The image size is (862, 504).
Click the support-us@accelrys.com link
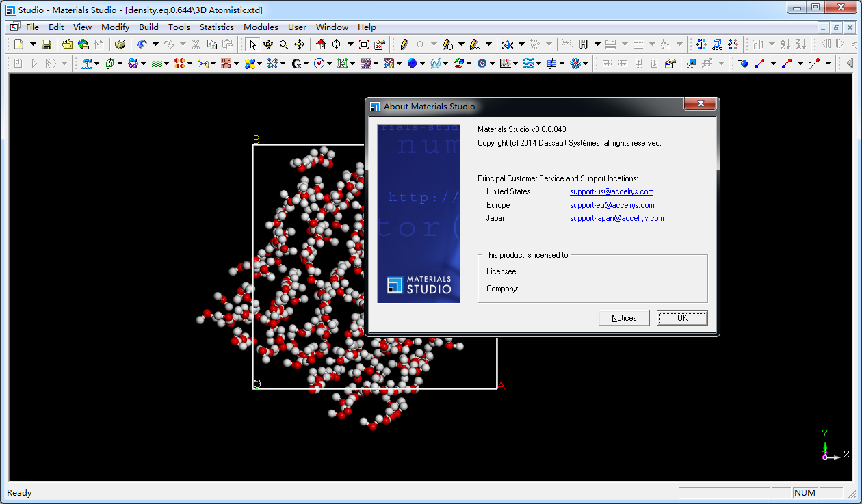(x=612, y=191)
